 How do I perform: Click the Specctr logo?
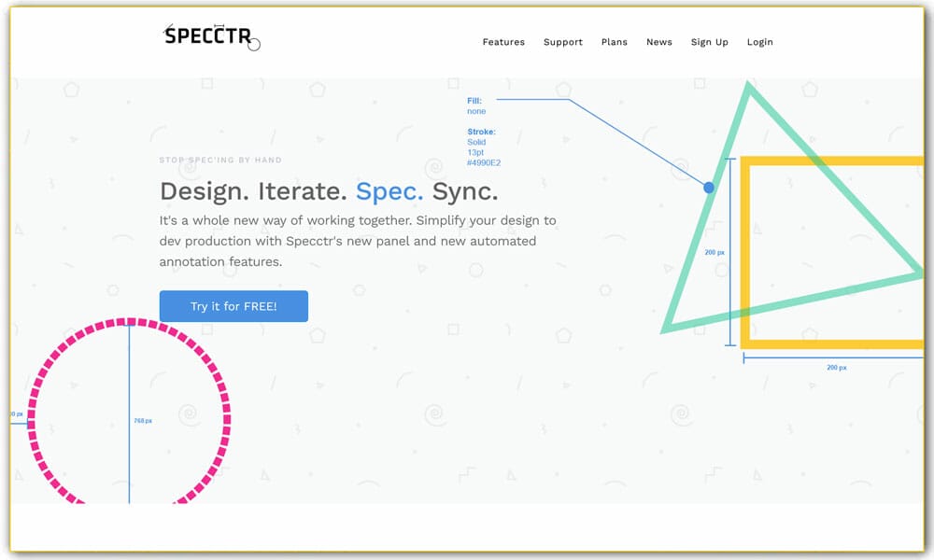click(x=207, y=37)
